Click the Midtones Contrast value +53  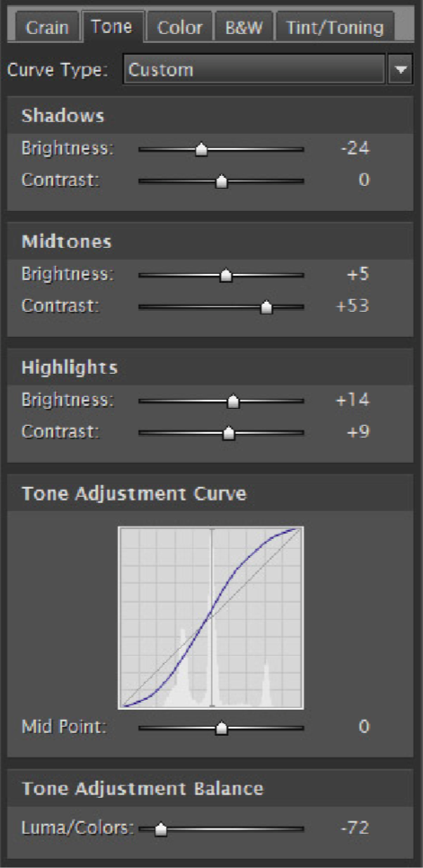tap(353, 306)
